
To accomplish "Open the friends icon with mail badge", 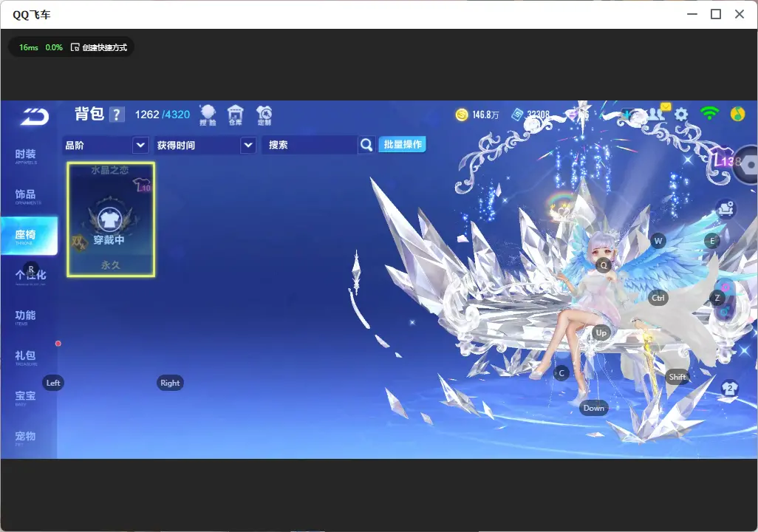I will 657,113.
